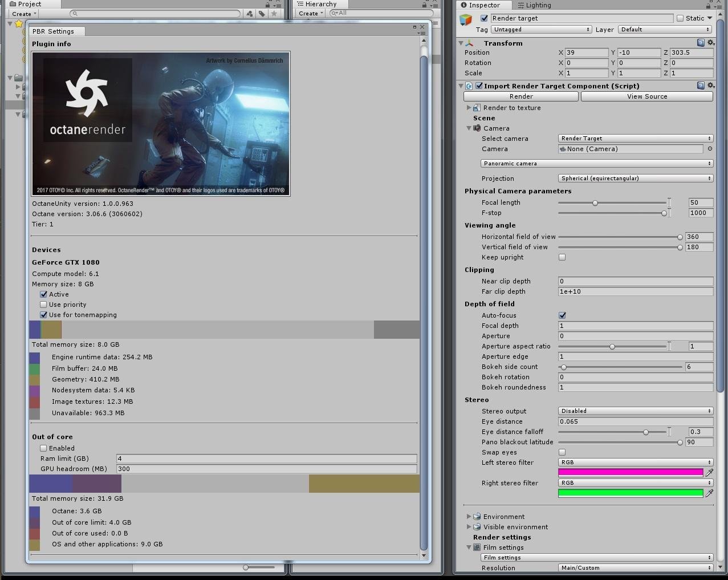Viewport: 728px width, 580px height.
Task: Collapse the Transform component foldout
Action: pos(461,43)
